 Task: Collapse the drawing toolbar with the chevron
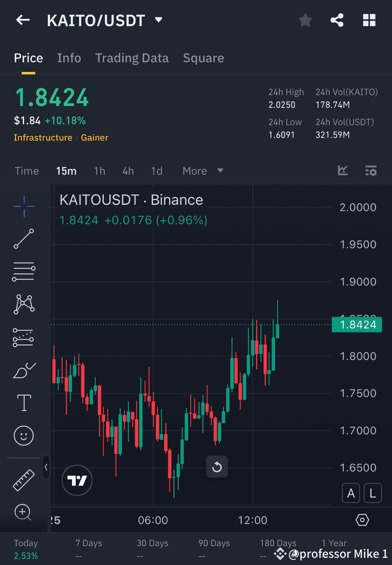point(46,468)
